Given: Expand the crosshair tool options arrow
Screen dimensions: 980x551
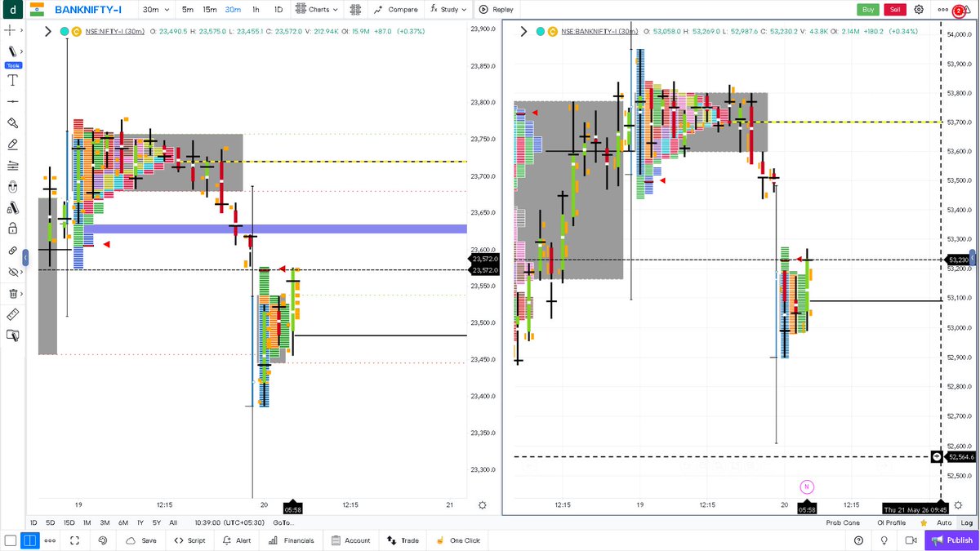Looking at the screenshot, I should click(21, 29).
